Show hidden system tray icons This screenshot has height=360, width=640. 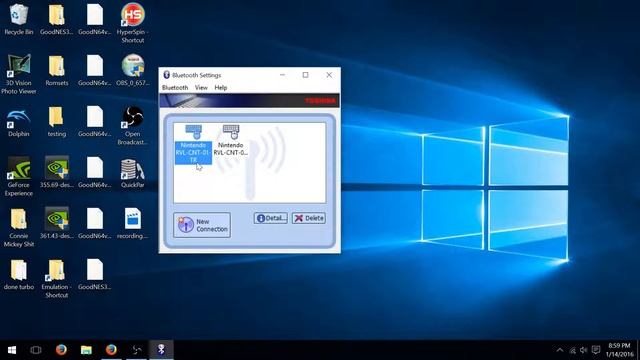(560, 350)
